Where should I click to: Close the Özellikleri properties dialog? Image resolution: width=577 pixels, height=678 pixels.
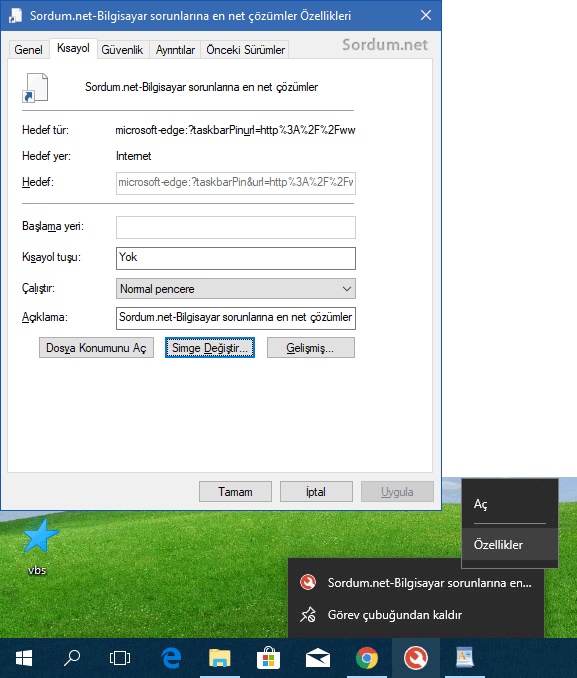click(x=426, y=16)
